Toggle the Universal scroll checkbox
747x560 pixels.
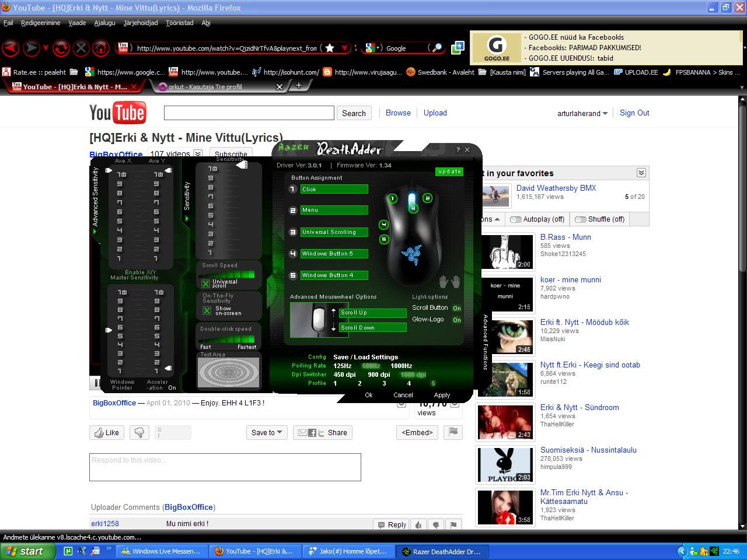point(205,283)
